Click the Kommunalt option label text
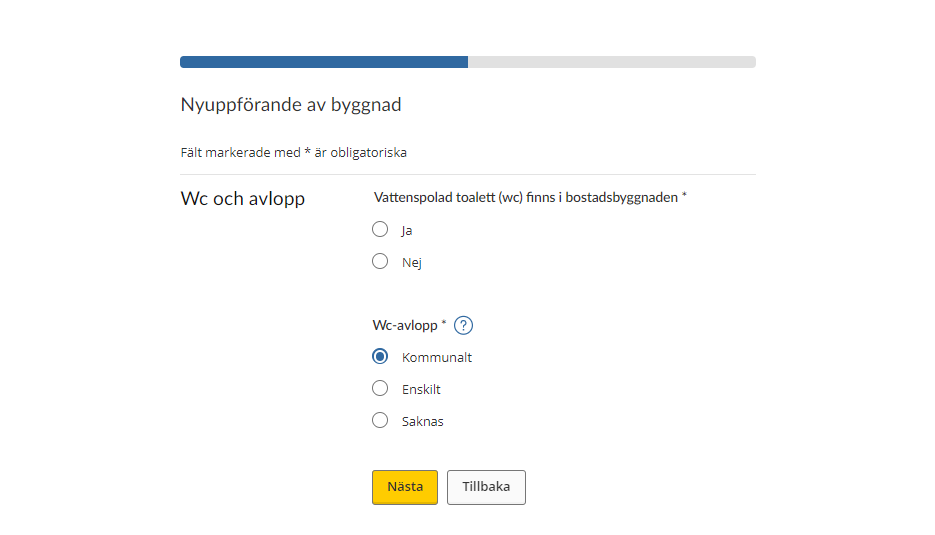 pos(436,357)
